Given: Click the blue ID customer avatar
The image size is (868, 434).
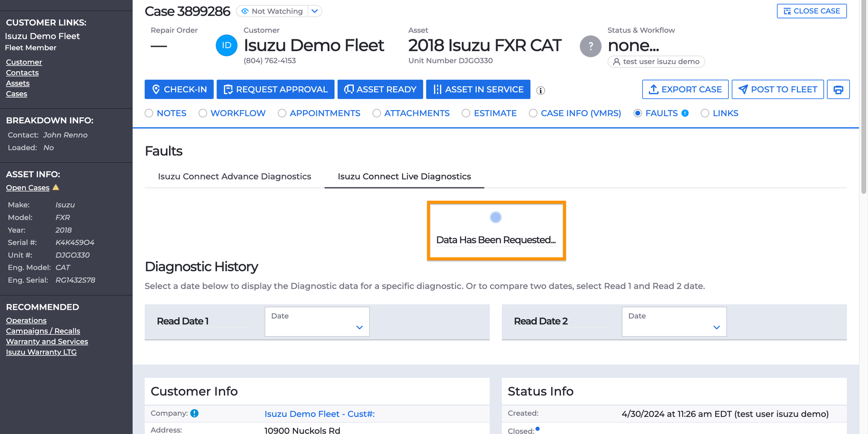Looking at the screenshot, I should 226,46.
